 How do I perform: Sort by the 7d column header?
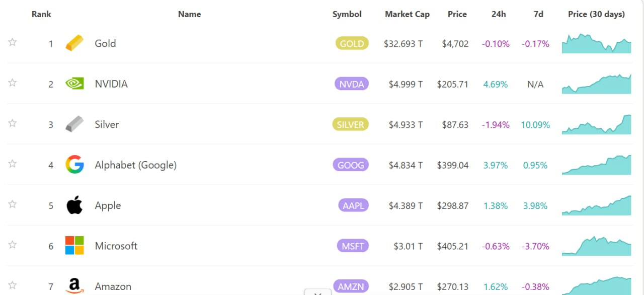click(538, 14)
